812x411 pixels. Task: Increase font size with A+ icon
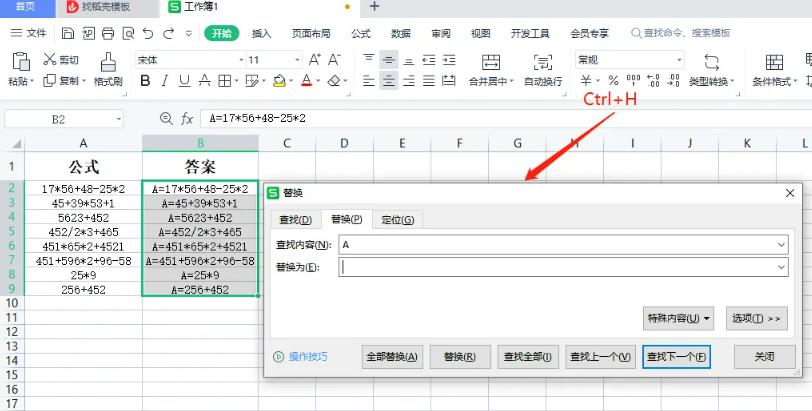click(x=315, y=60)
